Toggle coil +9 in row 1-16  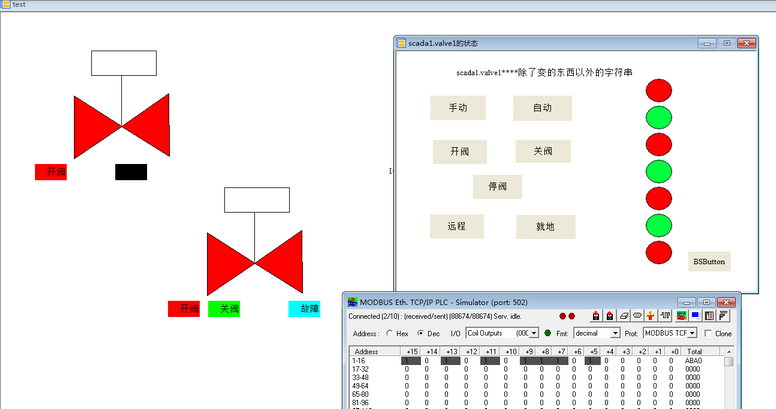tap(528, 361)
